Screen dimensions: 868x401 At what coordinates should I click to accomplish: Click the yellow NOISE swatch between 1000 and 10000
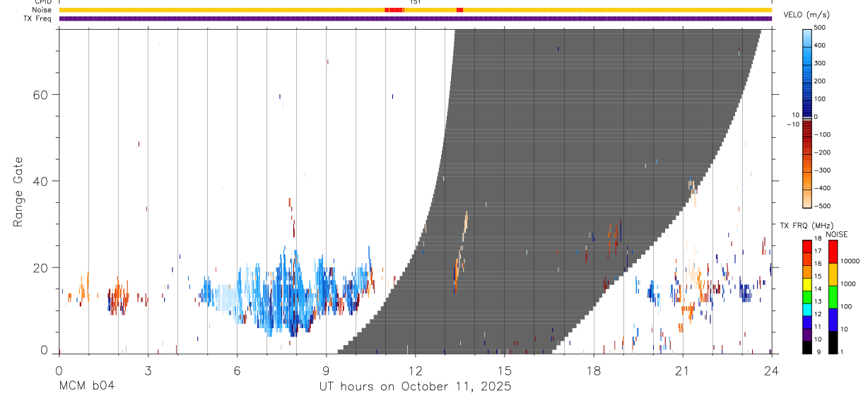click(833, 274)
